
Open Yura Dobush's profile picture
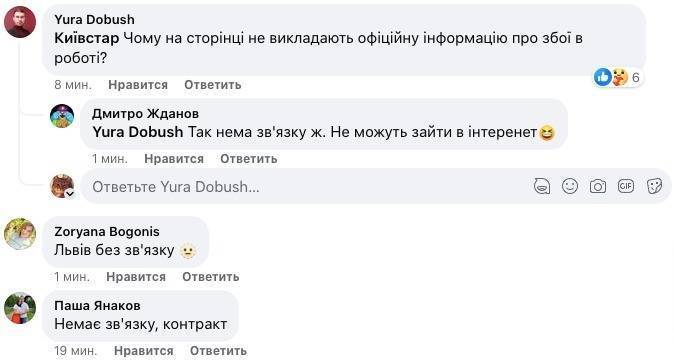[x=20, y=22]
